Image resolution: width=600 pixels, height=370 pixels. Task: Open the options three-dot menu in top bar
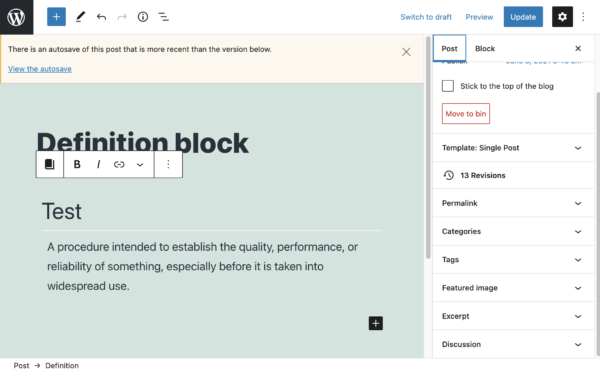(583, 17)
